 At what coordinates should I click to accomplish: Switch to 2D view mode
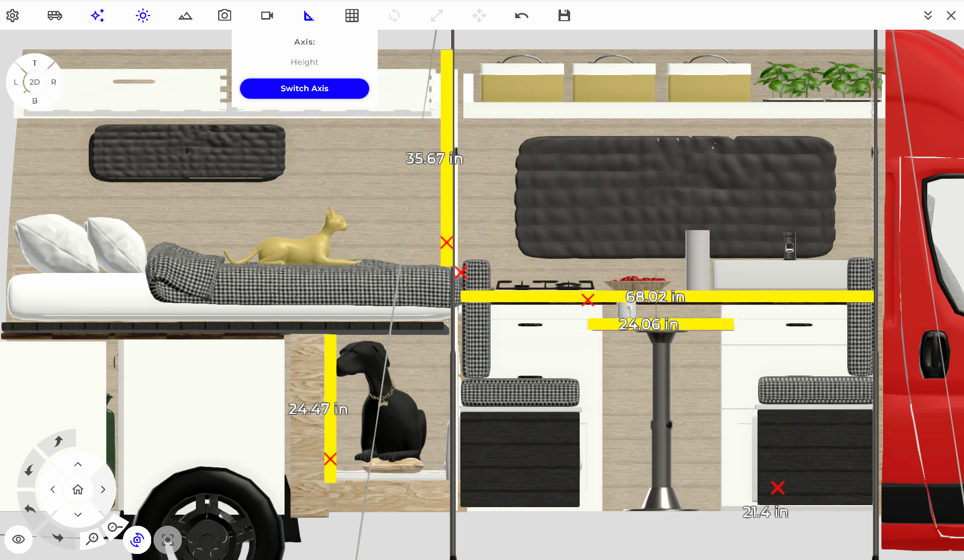pos(35,82)
